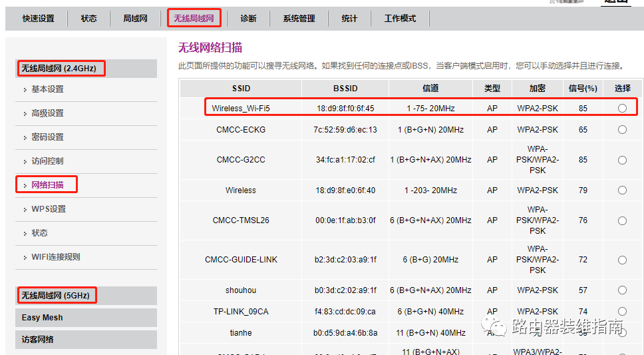Click BSSID 7c:52:59:d6:ec:13
644x355 pixels.
[345, 130]
